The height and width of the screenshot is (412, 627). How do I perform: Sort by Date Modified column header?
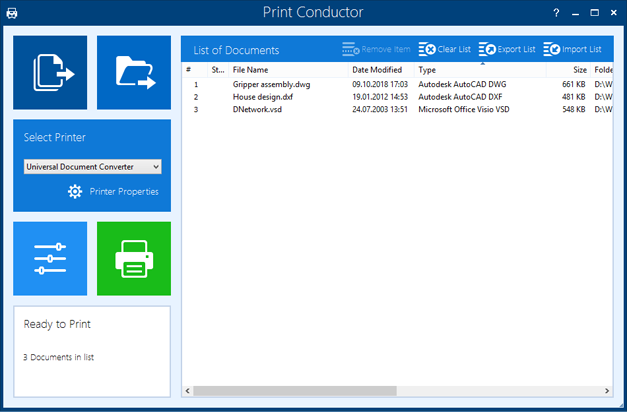point(381,70)
